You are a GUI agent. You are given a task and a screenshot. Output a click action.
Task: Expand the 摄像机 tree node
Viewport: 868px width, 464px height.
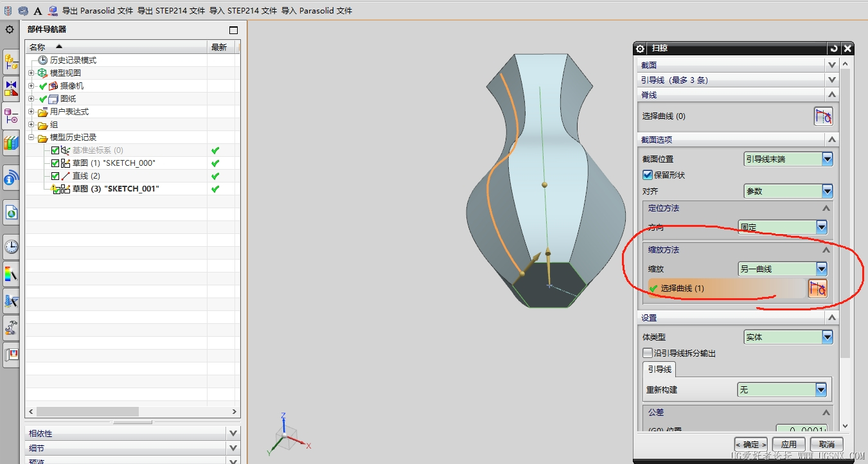click(31, 86)
